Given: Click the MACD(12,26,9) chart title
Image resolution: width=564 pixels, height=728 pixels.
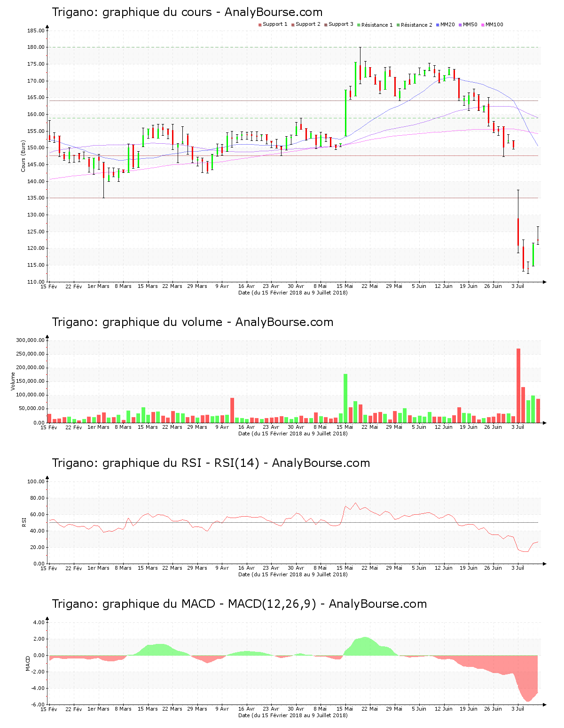Looking at the screenshot, I should pyautogui.click(x=239, y=604).
